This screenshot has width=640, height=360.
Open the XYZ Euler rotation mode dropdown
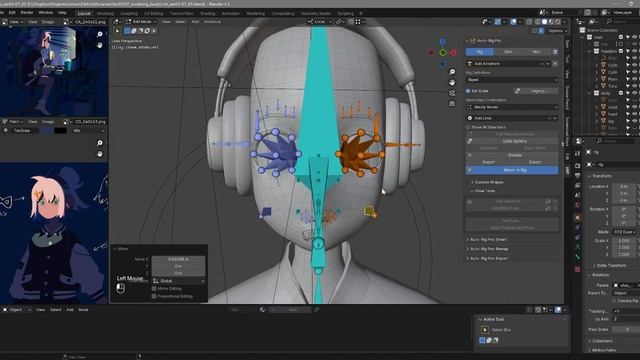[625, 232]
